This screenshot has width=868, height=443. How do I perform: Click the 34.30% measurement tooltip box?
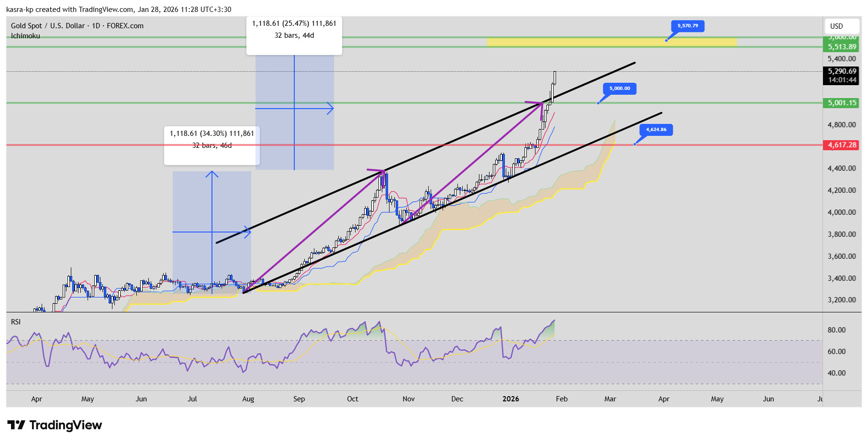211,140
